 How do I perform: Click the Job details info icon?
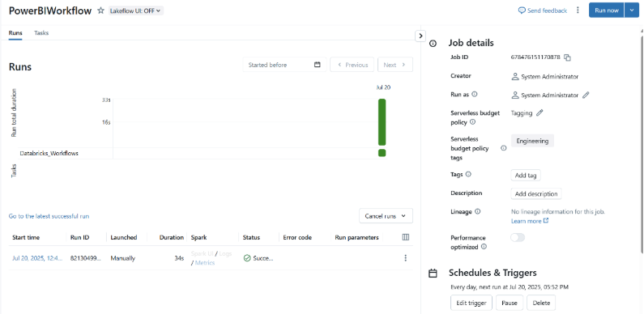pos(433,44)
